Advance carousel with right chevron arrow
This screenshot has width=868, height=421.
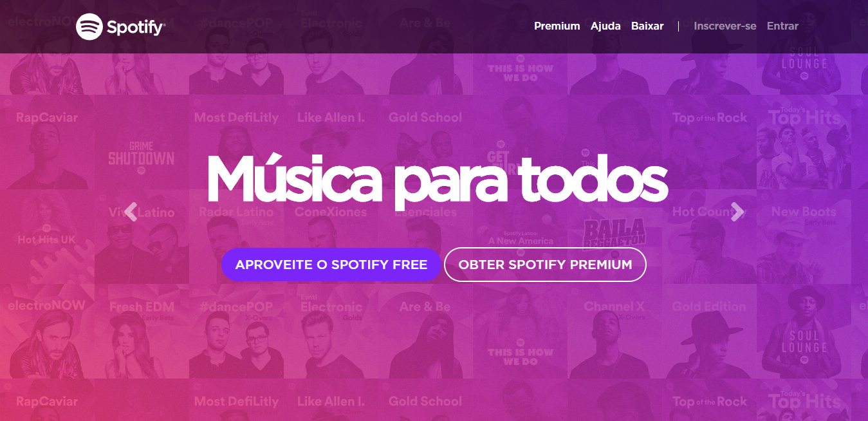tap(737, 212)
